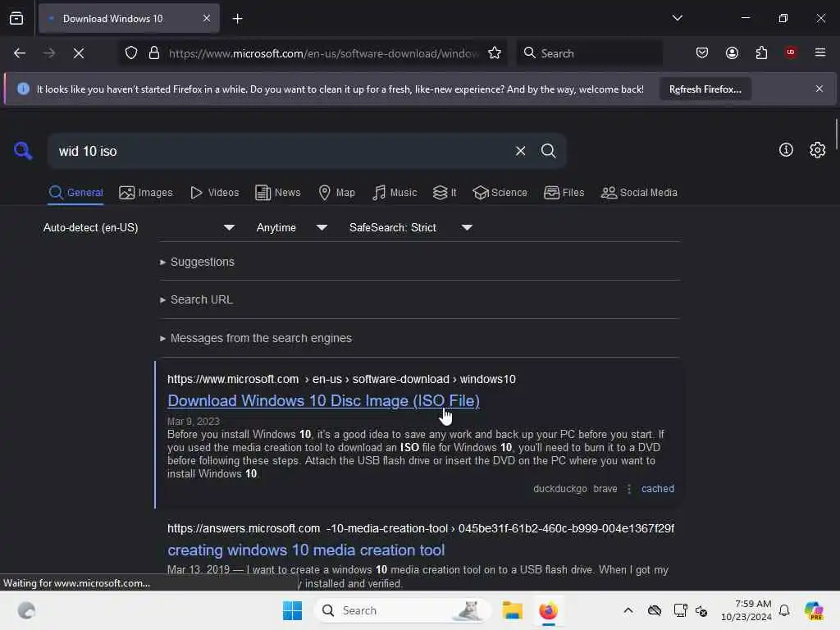
Task: Show hidden system tray icons
Action: click(628, 610)
